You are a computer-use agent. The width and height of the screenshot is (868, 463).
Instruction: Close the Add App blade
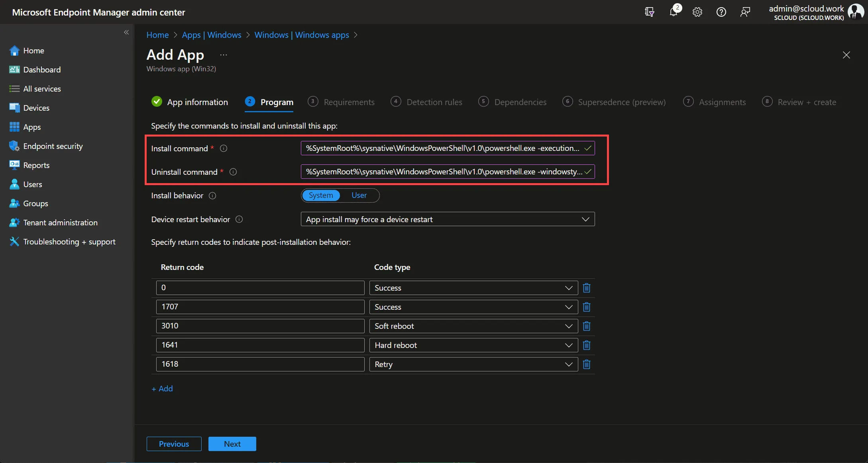click(x=846, y=55)
